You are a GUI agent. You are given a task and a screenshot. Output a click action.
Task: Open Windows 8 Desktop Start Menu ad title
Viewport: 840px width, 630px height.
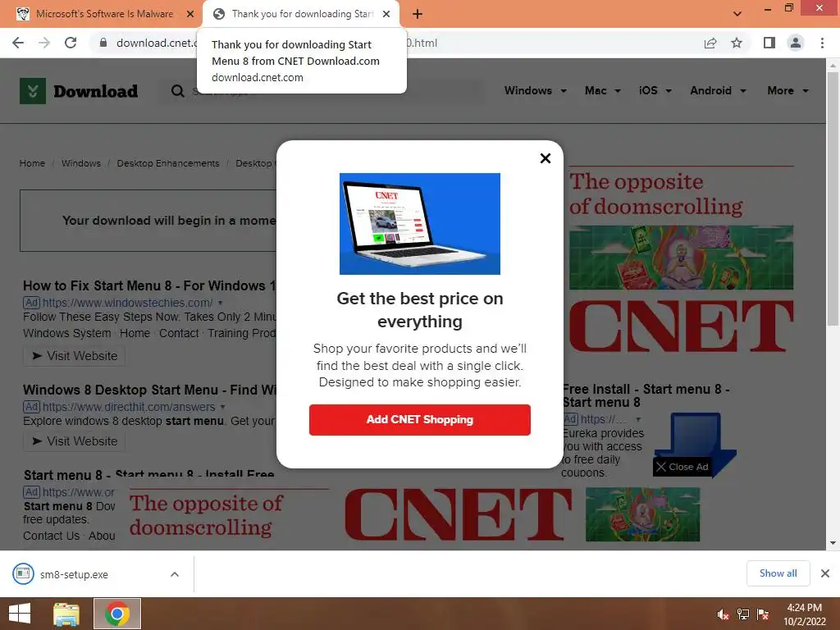point(149,390)
